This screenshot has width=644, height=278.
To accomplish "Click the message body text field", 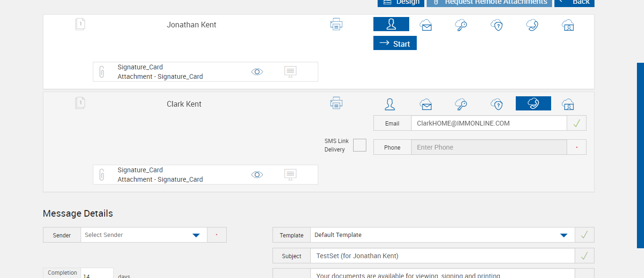I will (442, 273).
